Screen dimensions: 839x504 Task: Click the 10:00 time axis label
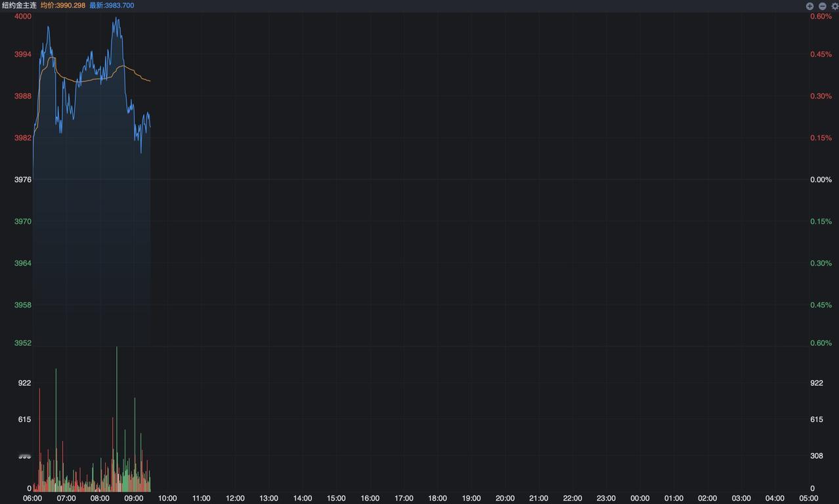pyautogui.click(x=167, y=499)
